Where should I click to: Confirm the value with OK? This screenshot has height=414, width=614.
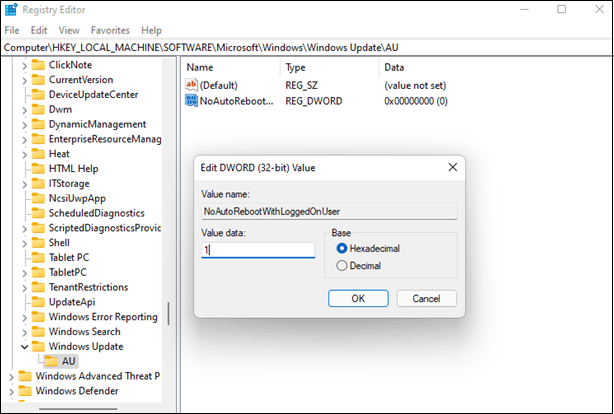(358, 298)
